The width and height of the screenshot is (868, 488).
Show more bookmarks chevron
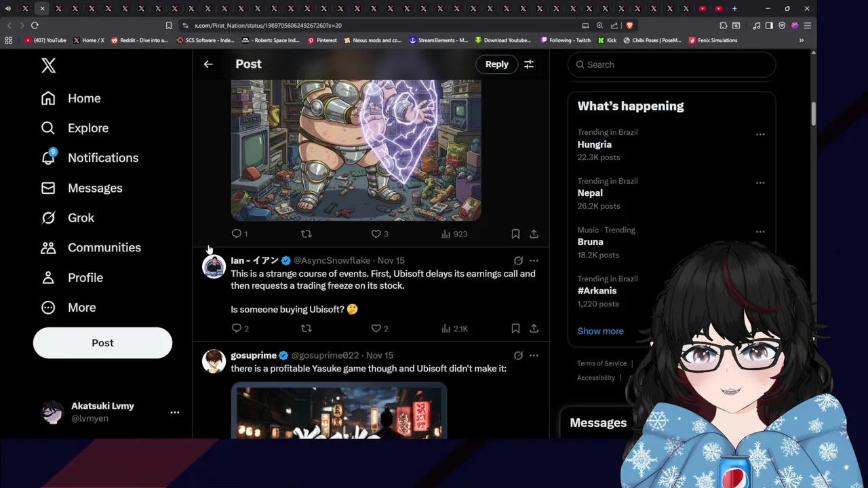pyautogui.click(x=801, y=40)
